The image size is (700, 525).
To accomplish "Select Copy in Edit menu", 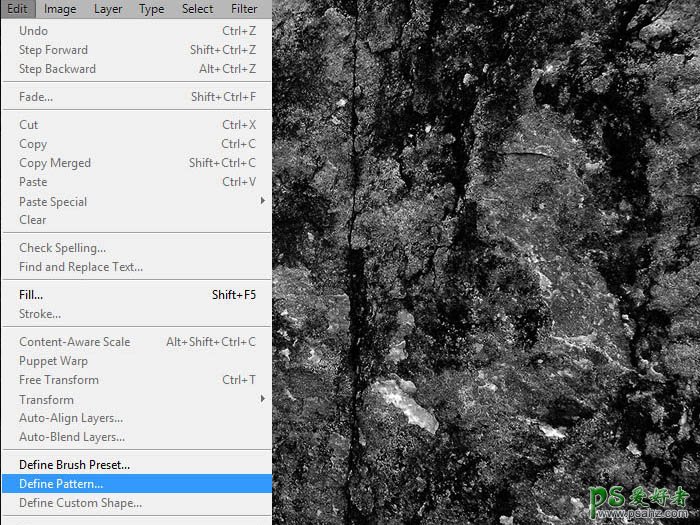I will [137, 144].
